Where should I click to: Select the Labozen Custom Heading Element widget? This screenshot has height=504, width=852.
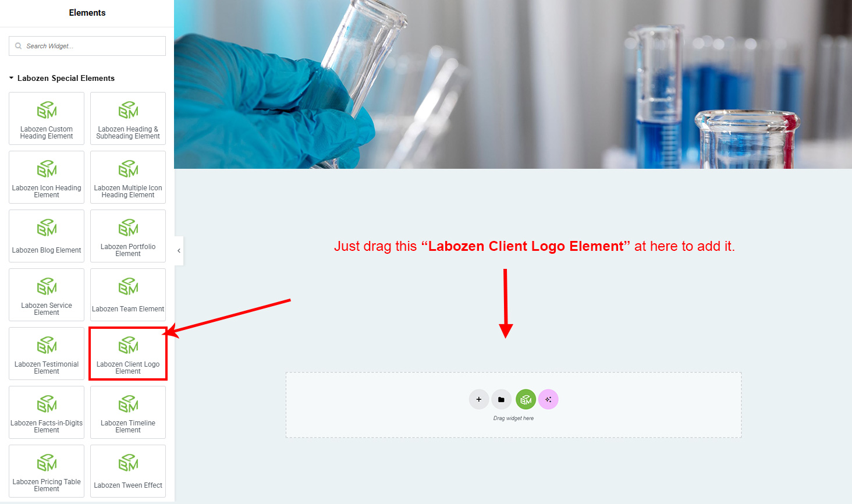pyautogui.click(x=47, y=119)
